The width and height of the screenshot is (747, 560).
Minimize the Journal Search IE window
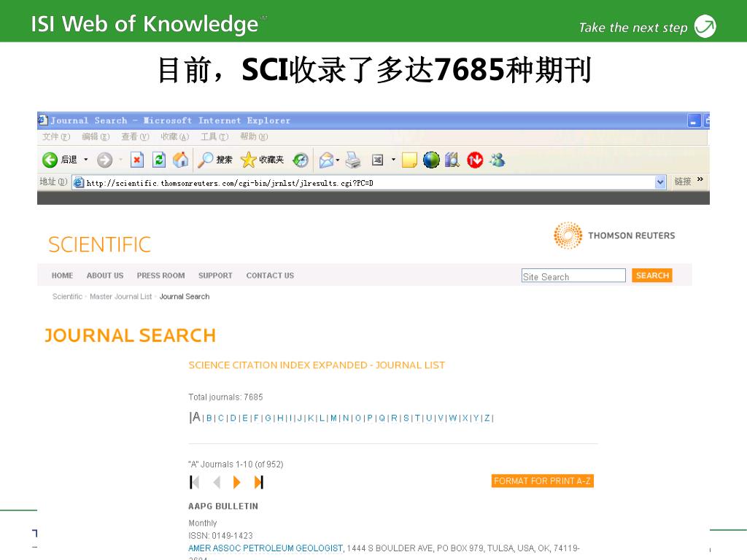[694, 120]
